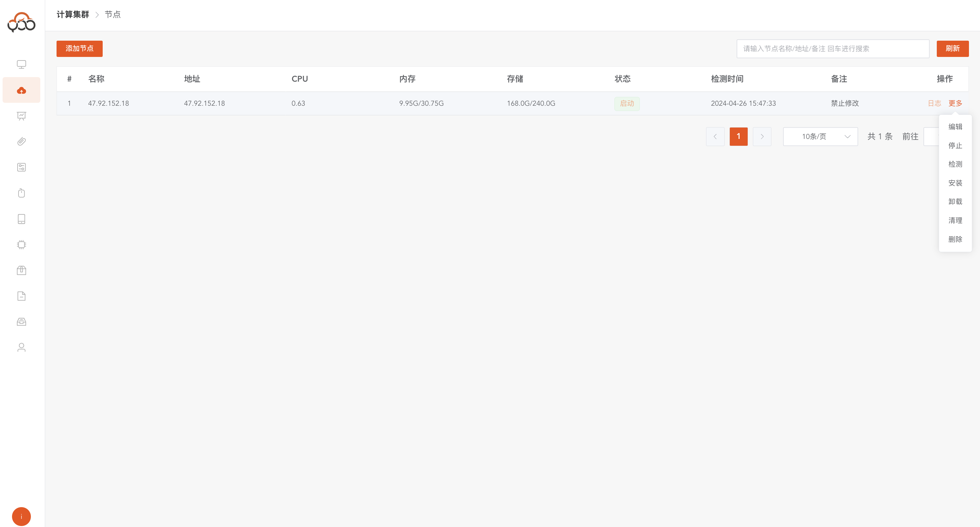This screenshot has width=980, height=527.
Task: Select 检测 menu entry
Action: click(955, 164)
